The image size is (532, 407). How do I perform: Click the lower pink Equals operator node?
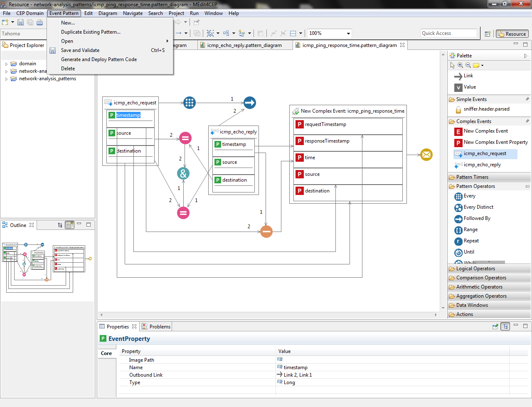coord(183,213)
